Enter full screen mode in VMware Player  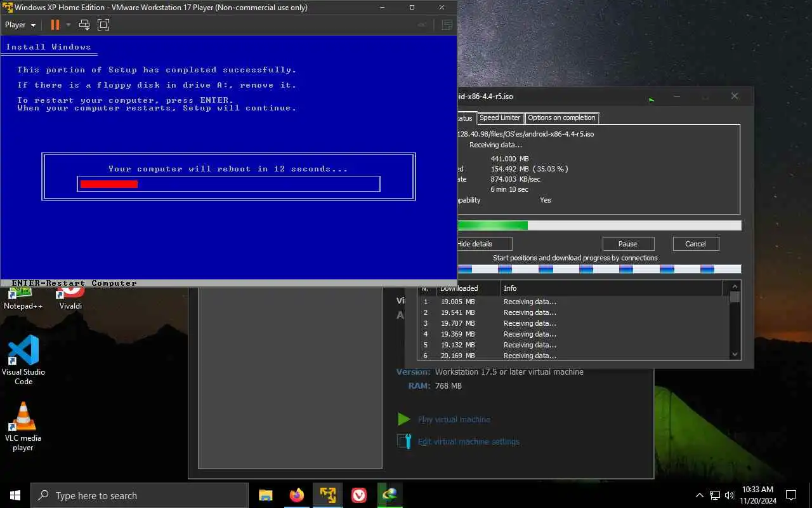[x=103, y=25]
